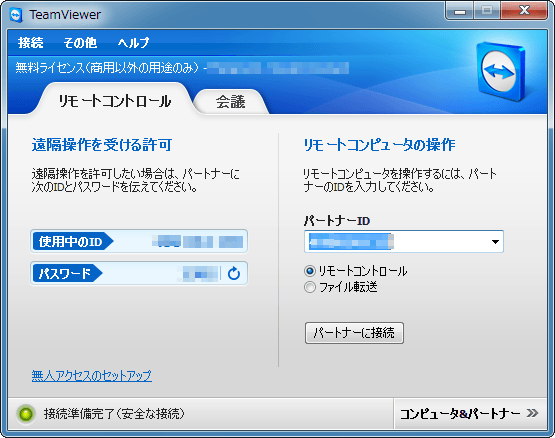Click the password refresh icon
Viewport: 555px width, 438px height.
coord(234,273)
